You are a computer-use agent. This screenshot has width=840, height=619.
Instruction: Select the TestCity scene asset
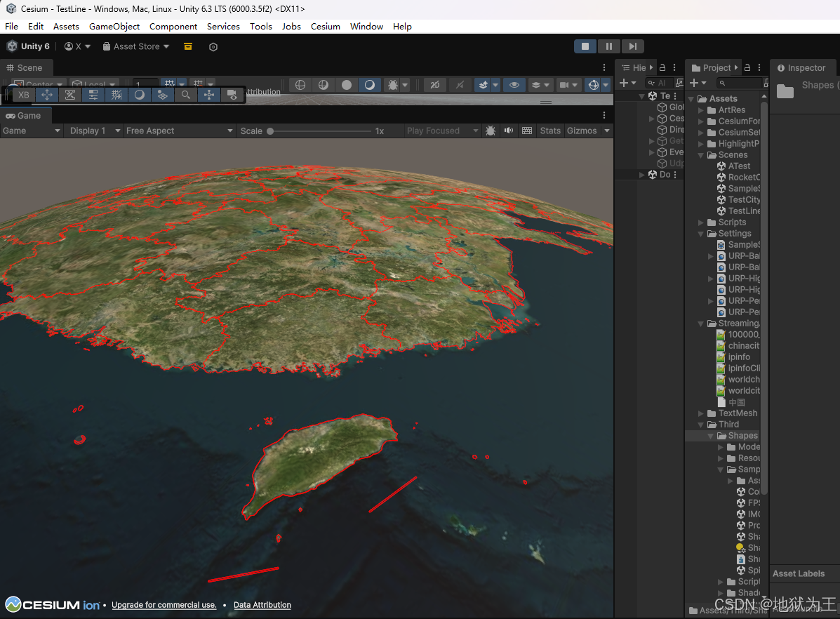(x=742, y=200)
